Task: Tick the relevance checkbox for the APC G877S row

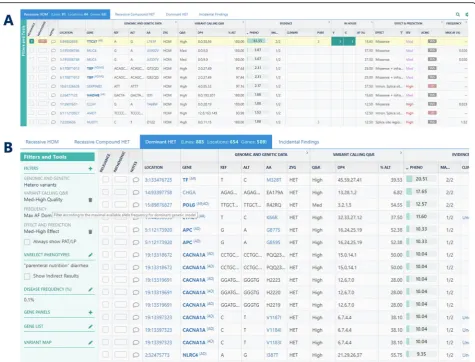Action: [105, 230]
